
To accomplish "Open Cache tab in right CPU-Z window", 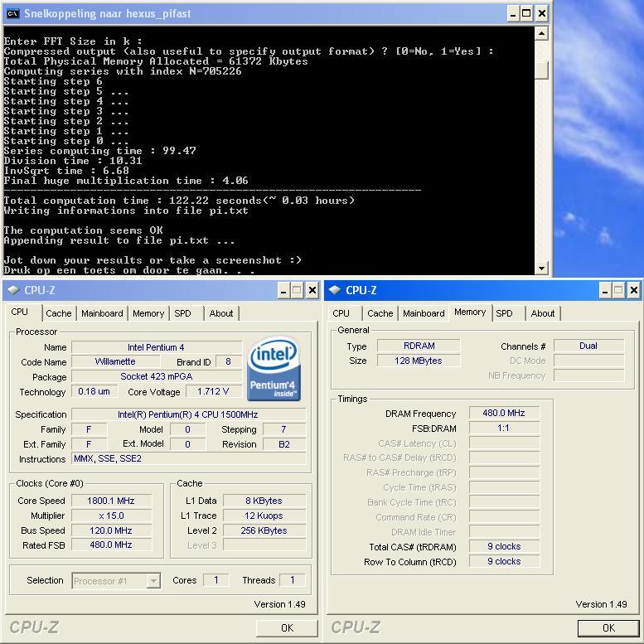I will pos(380,313).
